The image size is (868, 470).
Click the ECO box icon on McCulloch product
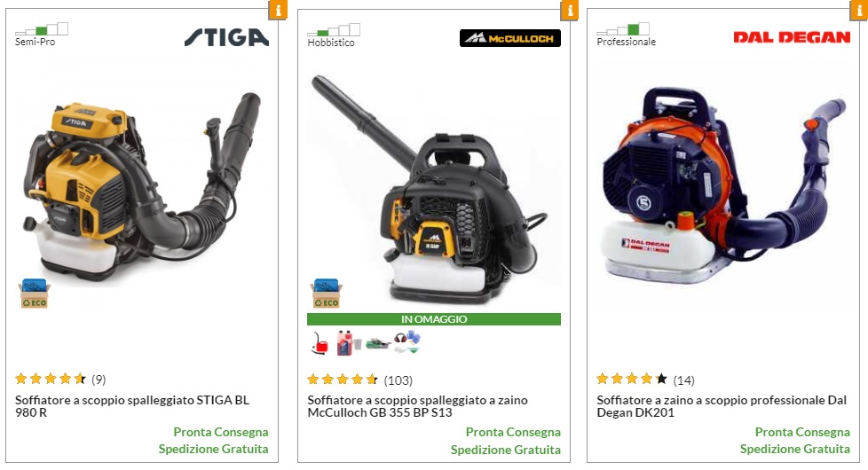(x=326, y=293)
